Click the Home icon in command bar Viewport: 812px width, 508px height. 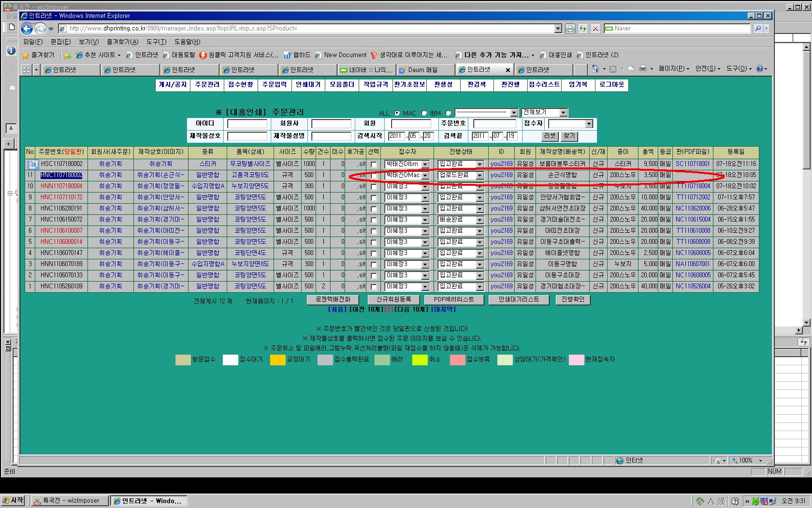[595, 69]
